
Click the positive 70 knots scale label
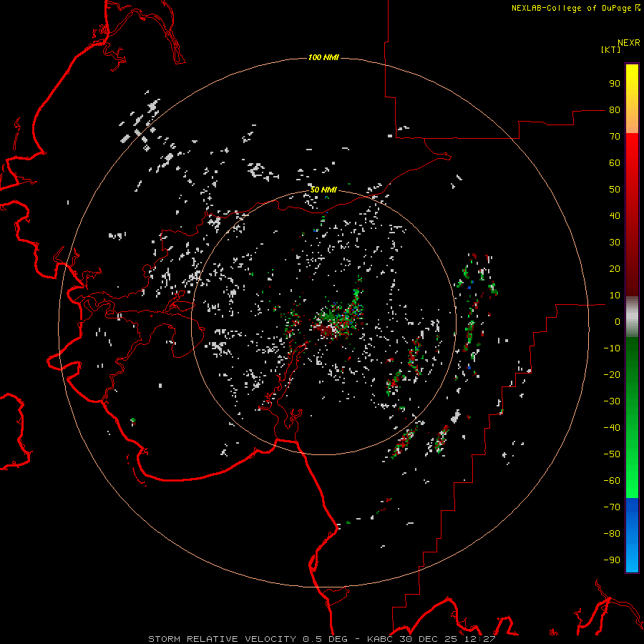[615, 137]
